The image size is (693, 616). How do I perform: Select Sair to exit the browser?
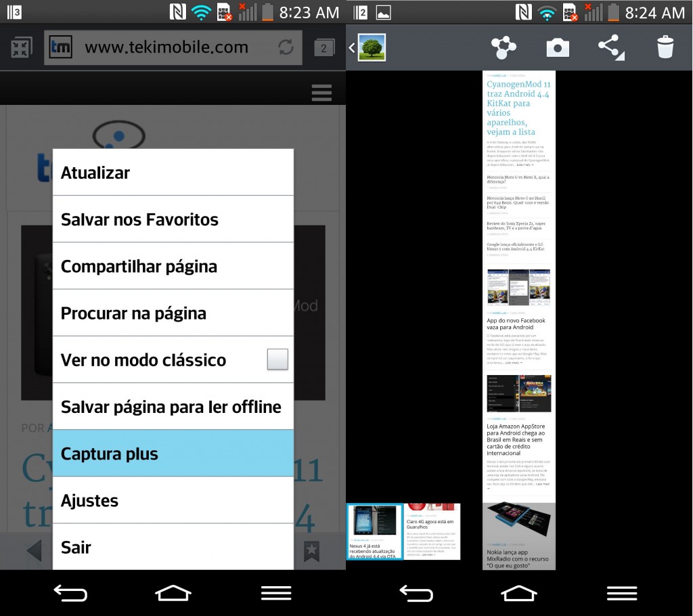pos(173,548)
